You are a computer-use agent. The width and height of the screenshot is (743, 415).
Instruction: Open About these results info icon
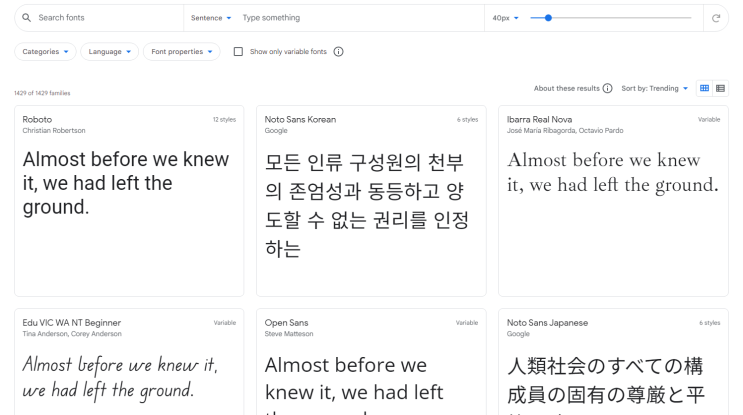tap(607, 89)
